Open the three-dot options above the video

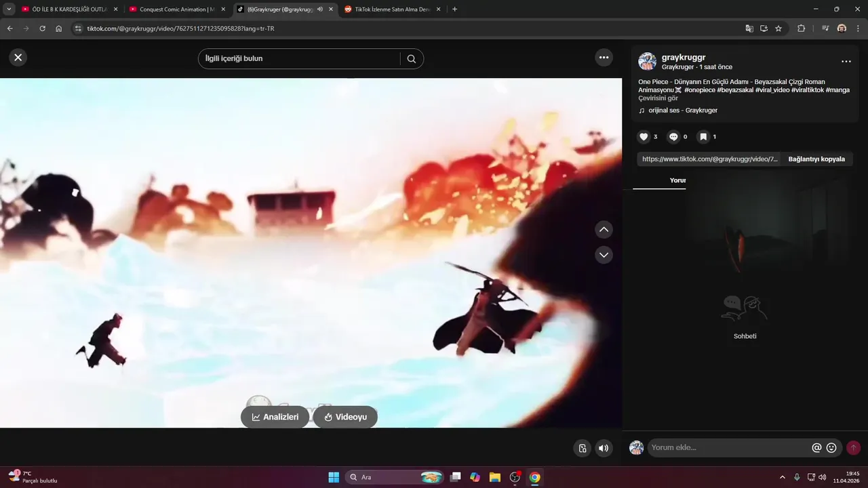coord(604,58)
